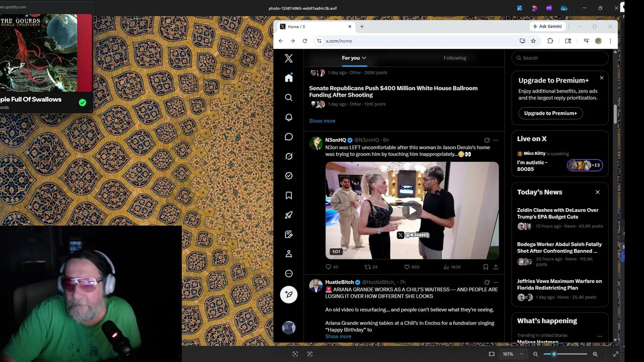The width and height of the screenshot is (644, 362).
Task: Bookmark this page with the star icon
Action: coord(533,41)
